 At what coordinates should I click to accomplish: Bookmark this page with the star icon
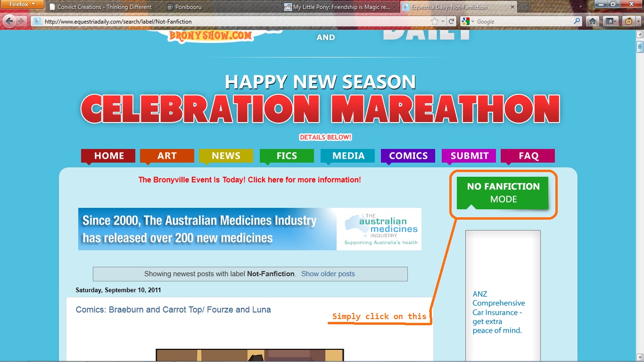pos(435,22)
